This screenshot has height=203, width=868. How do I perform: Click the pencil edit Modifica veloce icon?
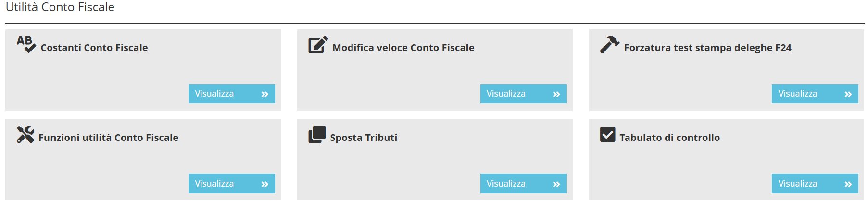(x=318, y=45)
